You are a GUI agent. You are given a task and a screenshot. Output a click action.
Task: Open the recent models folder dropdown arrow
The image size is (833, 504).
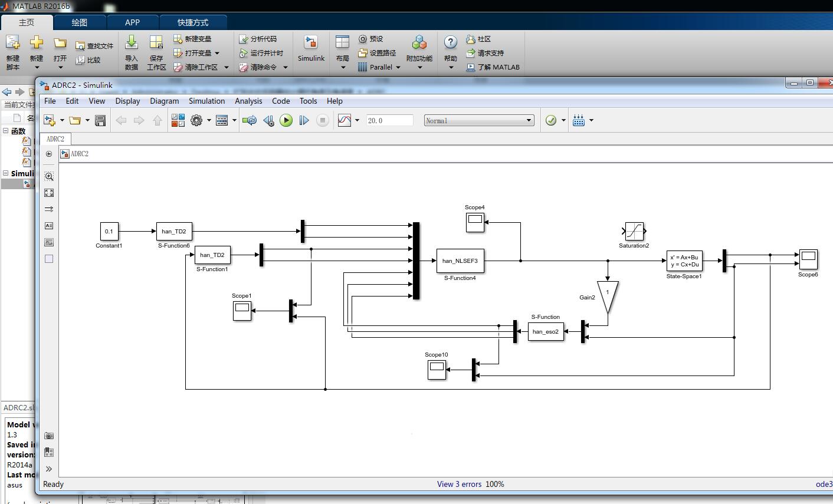click(x=87, y=120)
